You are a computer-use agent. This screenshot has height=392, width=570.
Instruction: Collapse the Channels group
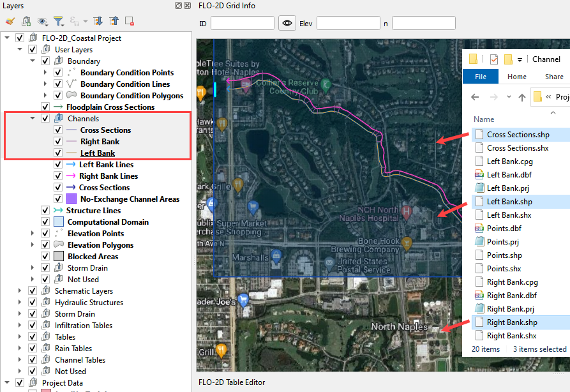pyautogui.click(x=33, y=119)
